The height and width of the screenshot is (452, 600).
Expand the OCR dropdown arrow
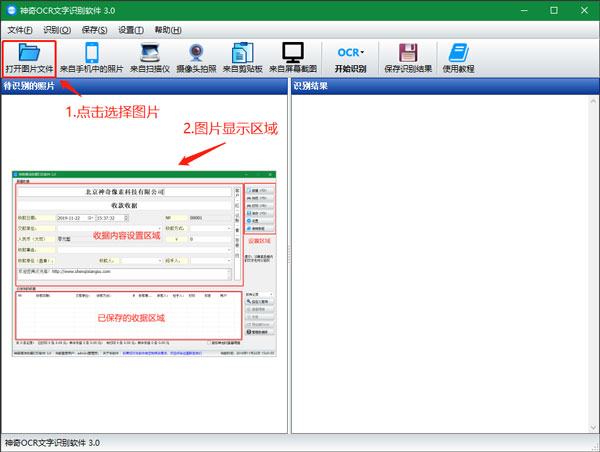[362, 52]
